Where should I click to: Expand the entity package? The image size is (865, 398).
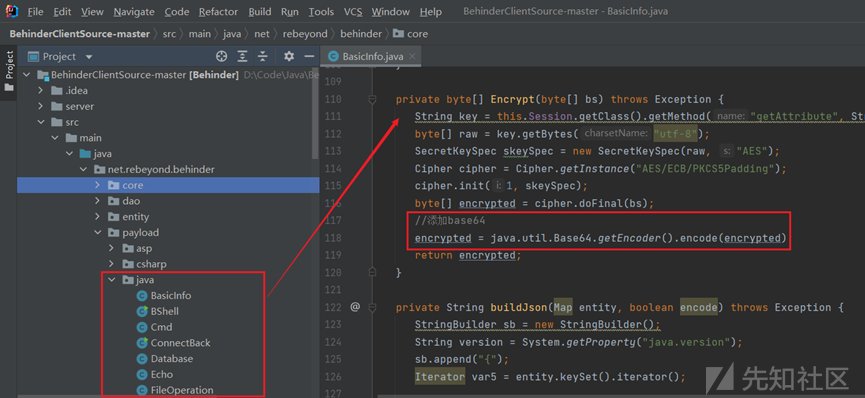pos(98,217)
